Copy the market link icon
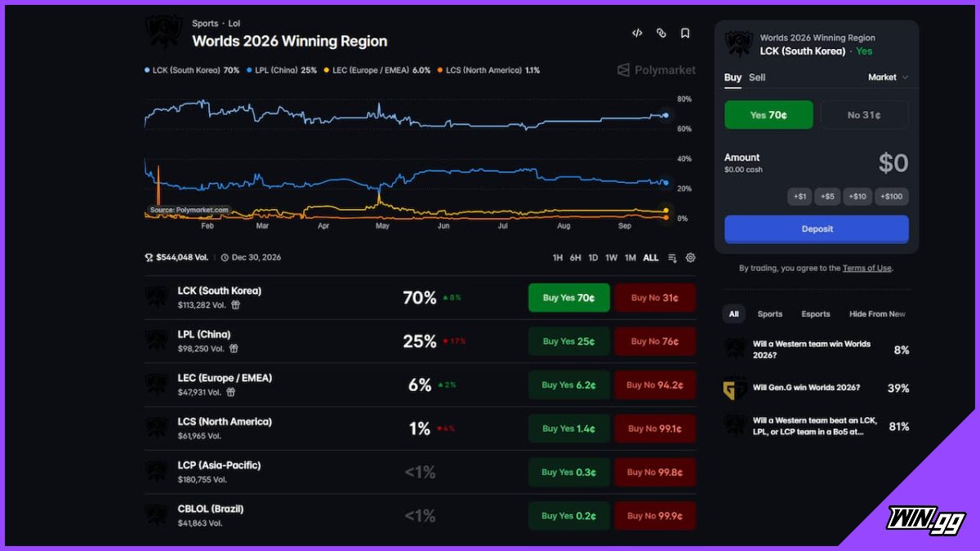 [661, 33]
